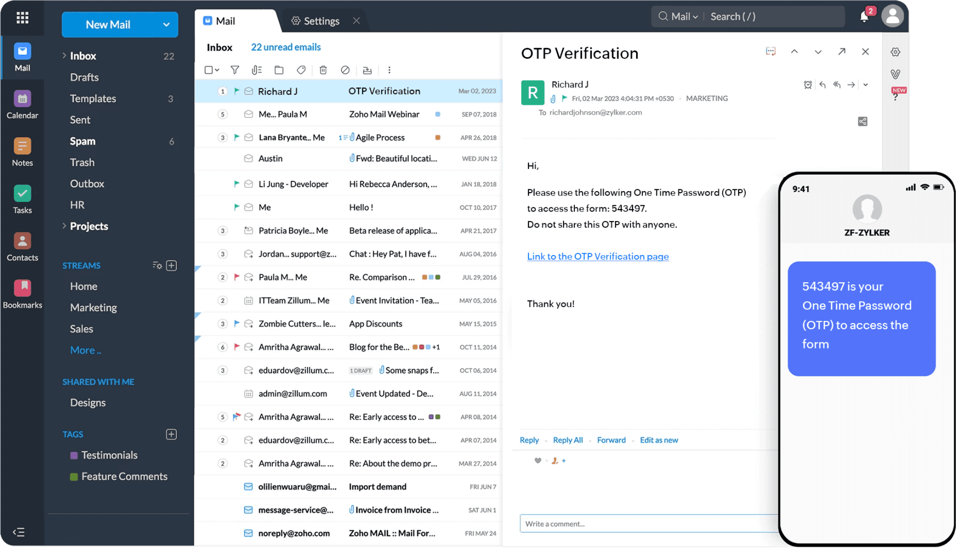This screenshot has height=560, width=956.
Task: Click the Write a comment field
Action: click(x=649, y=523)
